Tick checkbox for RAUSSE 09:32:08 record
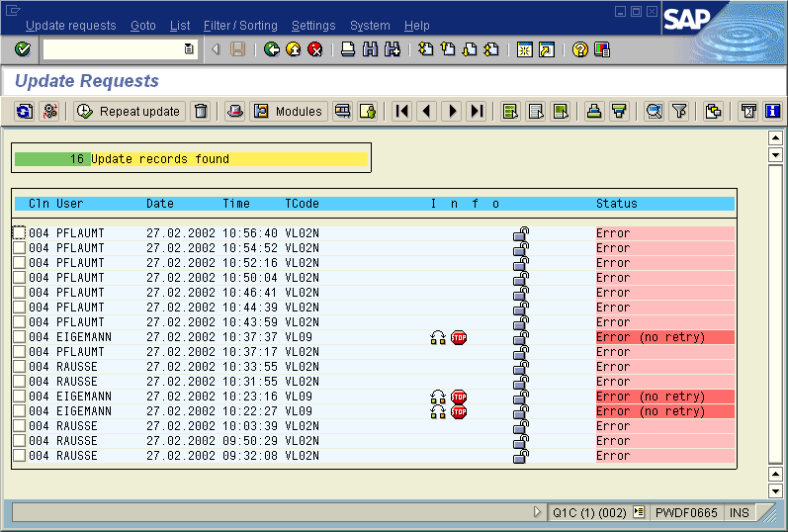Image resolution: width=788 pixels, height=532 pixels. [x=19, y=455]
